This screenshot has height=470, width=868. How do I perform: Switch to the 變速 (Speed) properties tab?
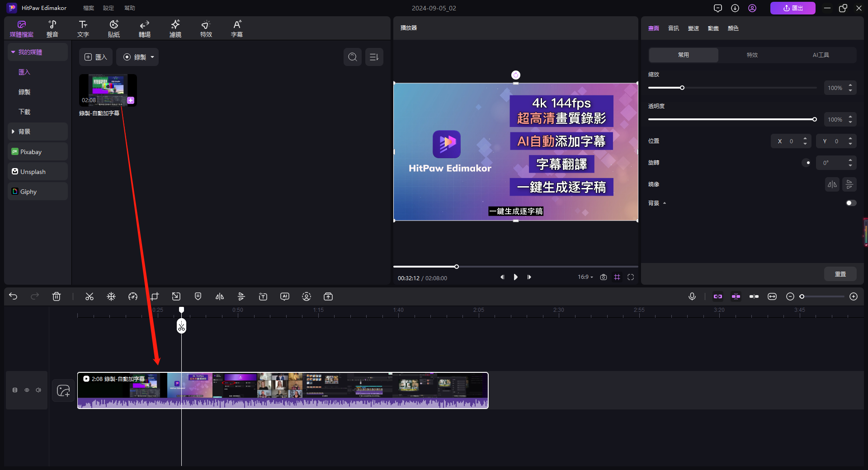tap(693, 28)
